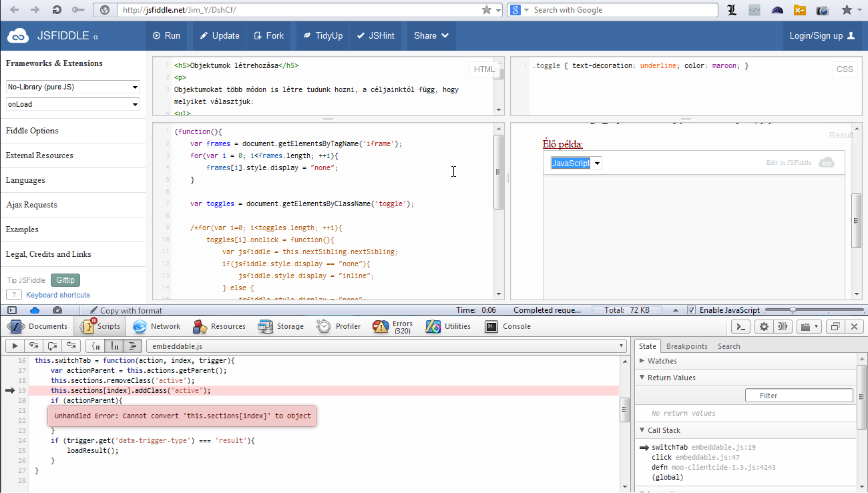Step over the next call in debugger
868x493 pixels.
coord(52,346)
